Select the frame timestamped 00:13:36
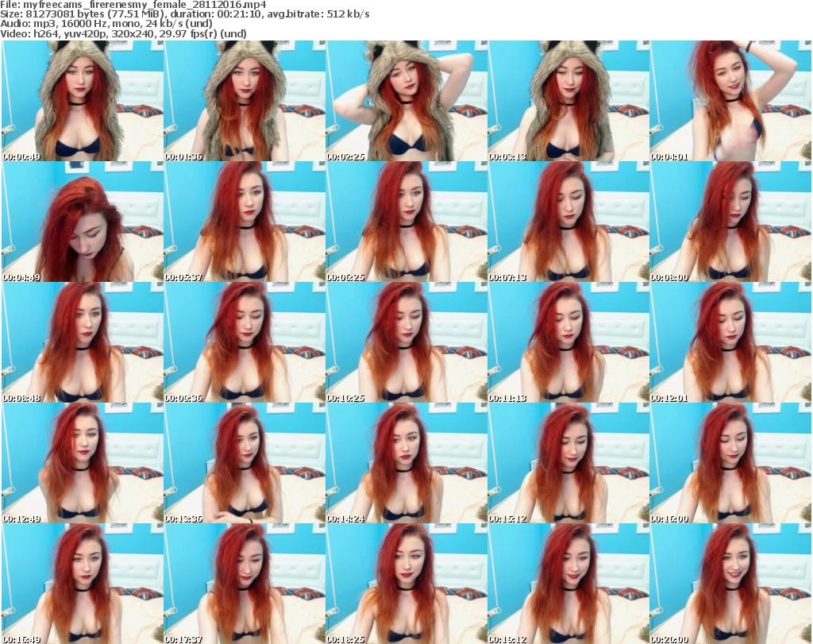 click(245, 463)
